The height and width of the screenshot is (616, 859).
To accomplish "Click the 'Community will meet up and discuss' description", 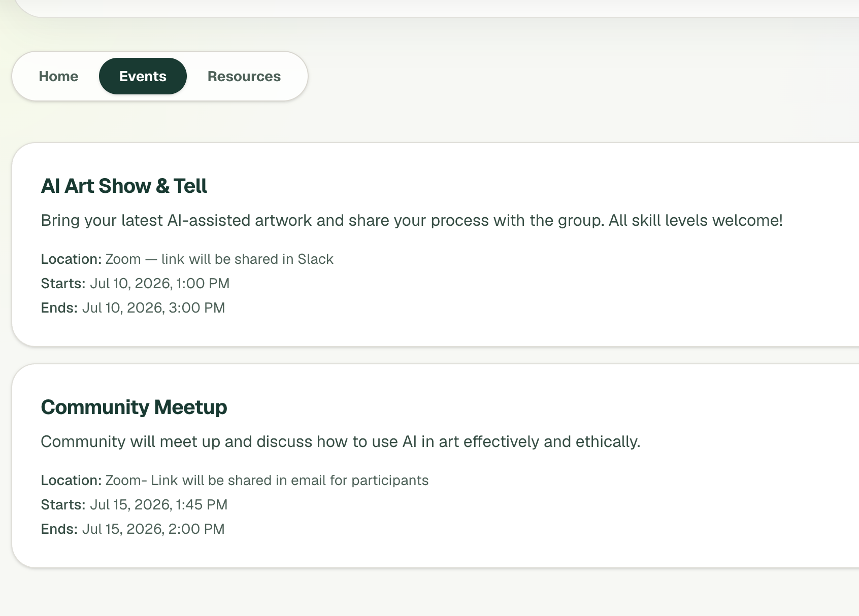I will [341, 442].
